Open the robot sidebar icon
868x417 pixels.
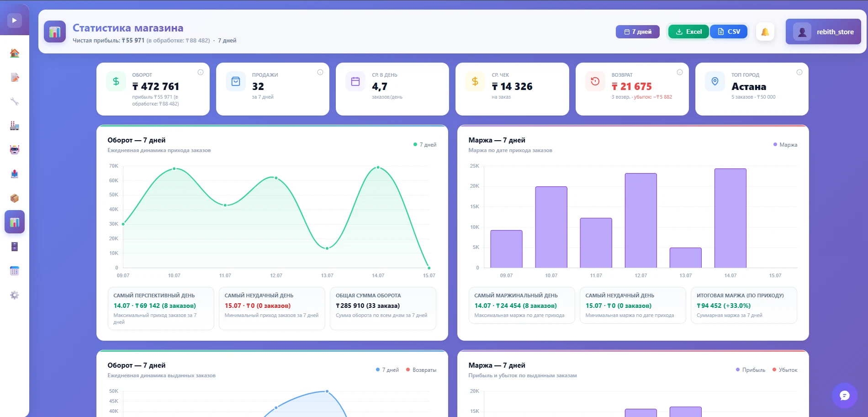[x=15, y=150]
